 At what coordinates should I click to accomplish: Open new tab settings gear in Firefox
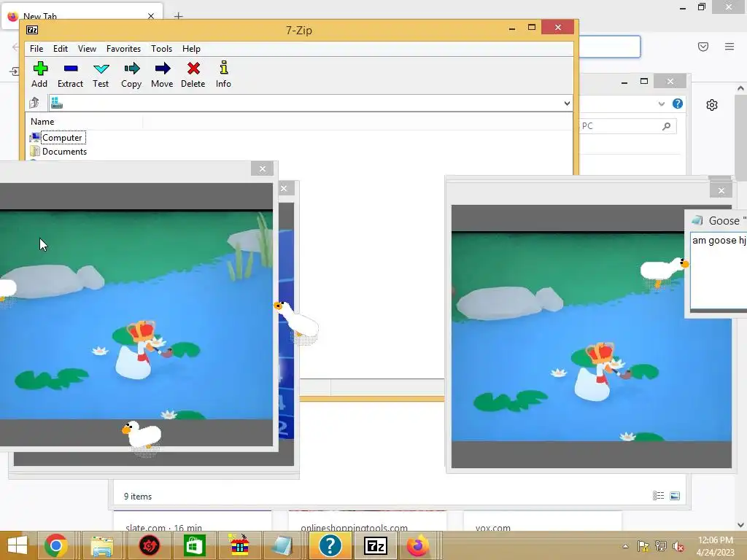[712, 105]
